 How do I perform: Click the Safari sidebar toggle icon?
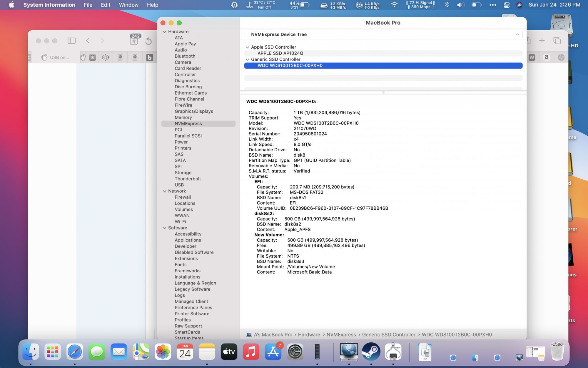pyautogui.click(x=71, y=41)
